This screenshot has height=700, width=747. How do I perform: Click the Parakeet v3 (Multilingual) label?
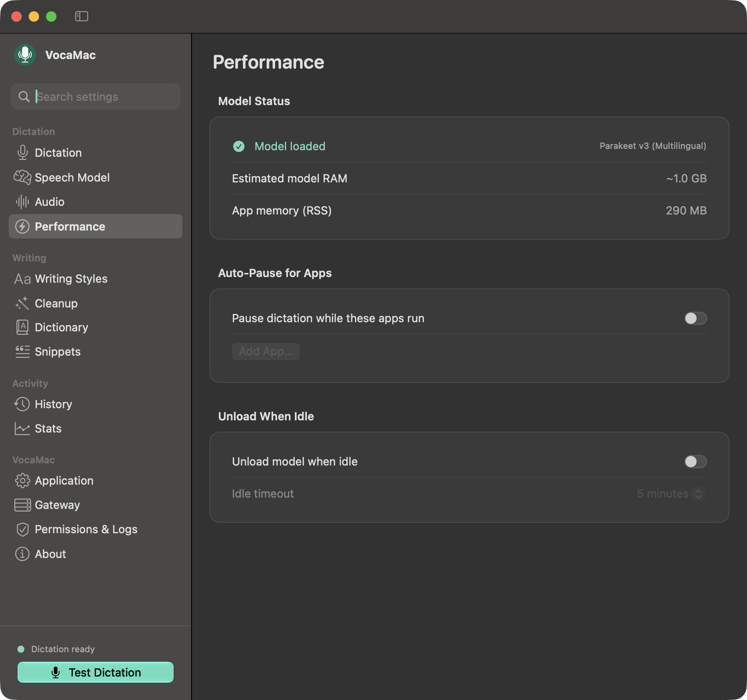[653, 146]
